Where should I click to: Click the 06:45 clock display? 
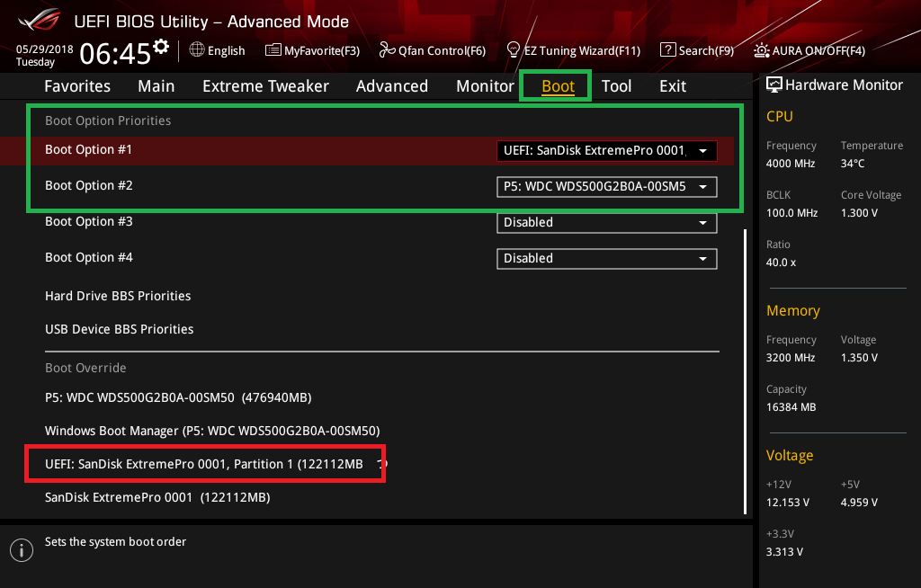115,53
